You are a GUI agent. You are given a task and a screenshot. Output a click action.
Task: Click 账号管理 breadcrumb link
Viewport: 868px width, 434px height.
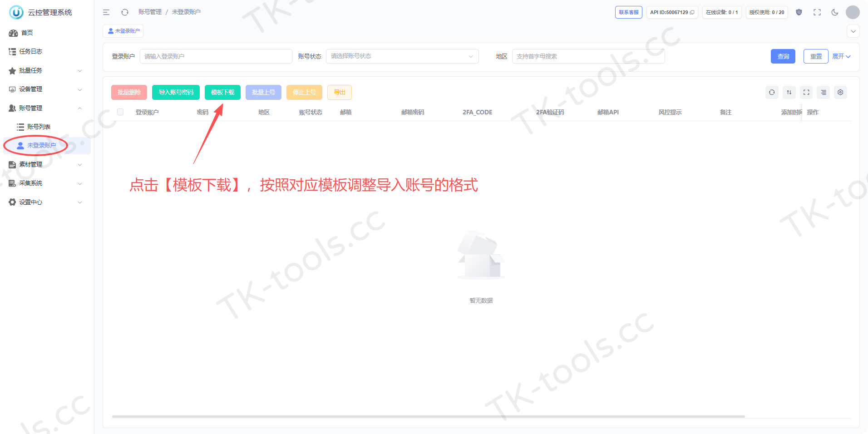click(150, 12)
